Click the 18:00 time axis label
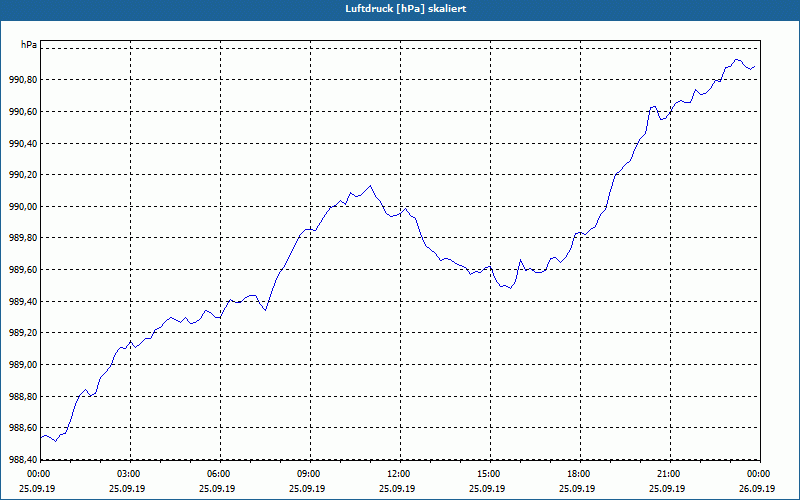The image size is (800, 500). click(x=580, y=474)
